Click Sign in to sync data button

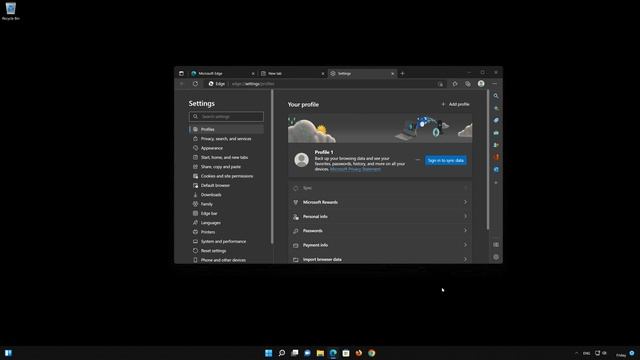[x=446, y=160]
